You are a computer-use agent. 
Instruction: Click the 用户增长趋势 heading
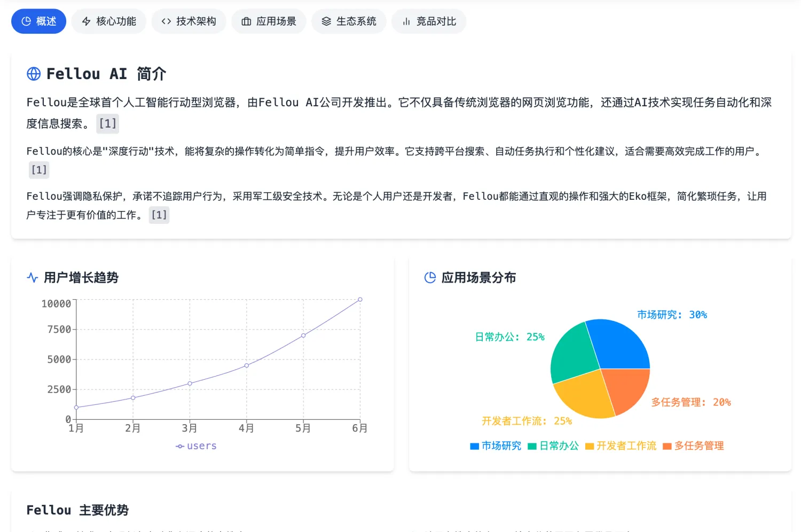tap(81, 278)
